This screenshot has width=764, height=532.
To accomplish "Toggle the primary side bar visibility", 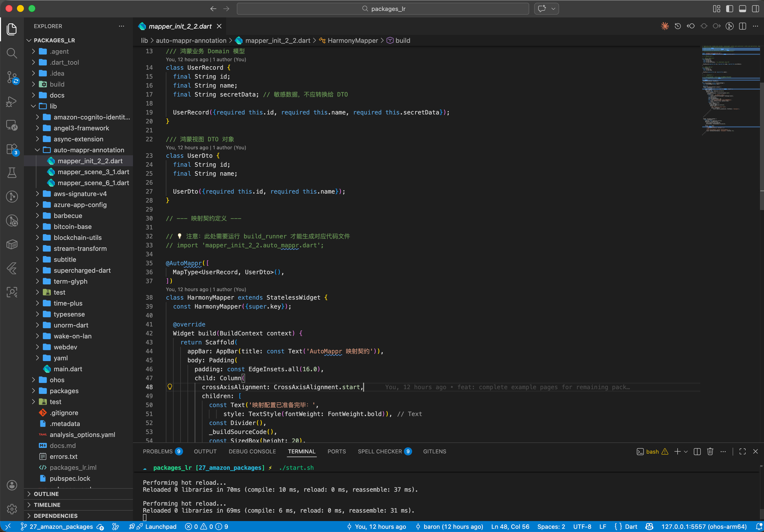I will tap(729, 9).
